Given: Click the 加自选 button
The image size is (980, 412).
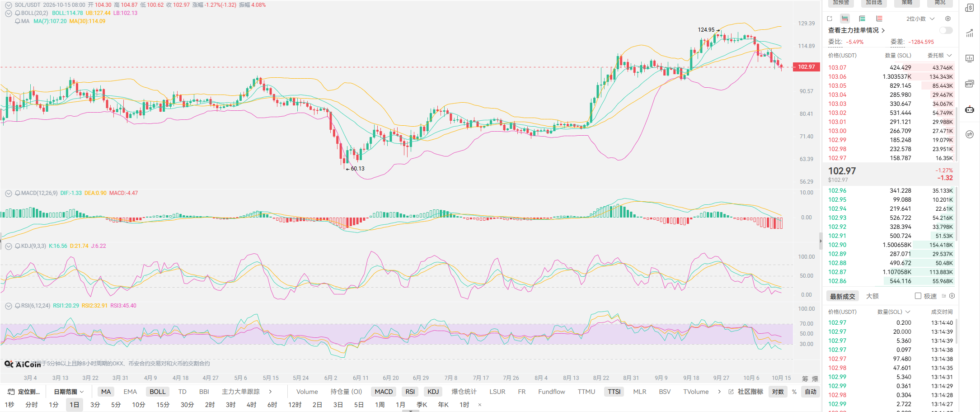Looking at the screenshot, I should pos(874,3).
